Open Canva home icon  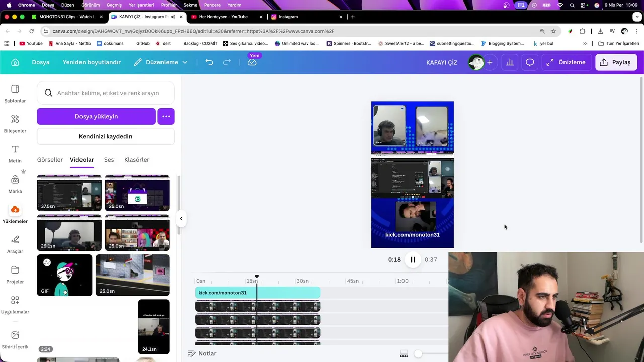pos(15,62)
